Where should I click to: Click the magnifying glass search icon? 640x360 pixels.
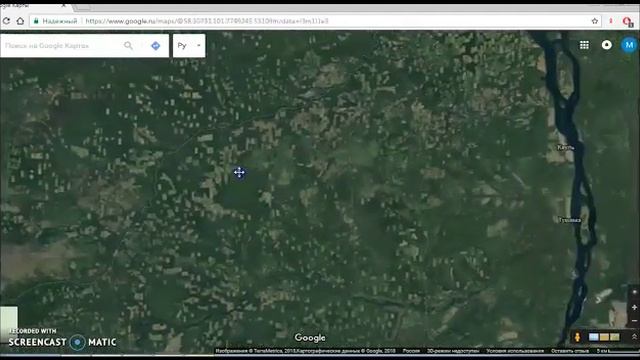pyautogui.click(x=128, y=46)
